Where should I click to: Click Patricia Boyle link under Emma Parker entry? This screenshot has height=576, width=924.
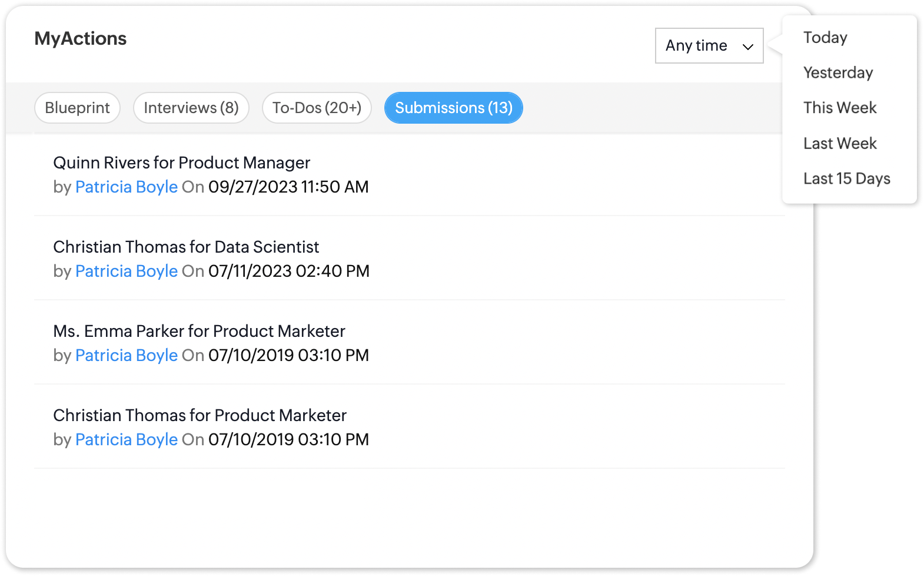click(x=126, y=356)
